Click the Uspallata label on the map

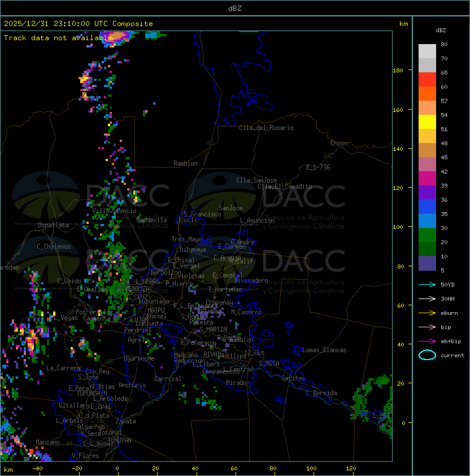point(53,225)
